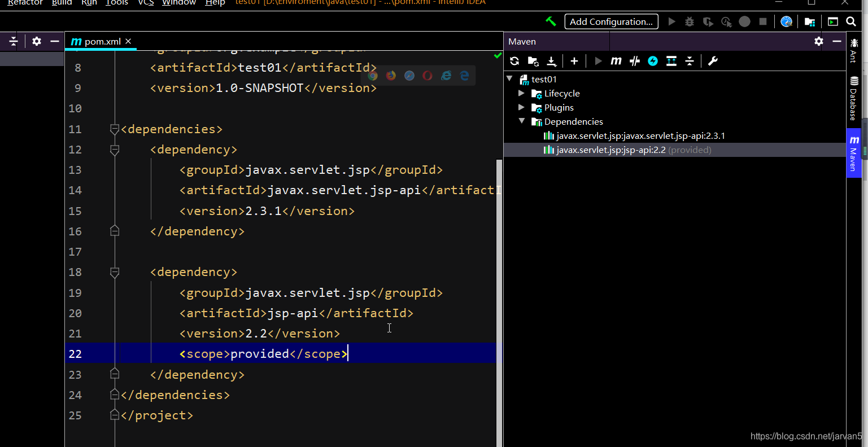Viewport: 868px width, 447px height.
Task: Click Execute Maven Goal m icon
Action: point(616,61)
